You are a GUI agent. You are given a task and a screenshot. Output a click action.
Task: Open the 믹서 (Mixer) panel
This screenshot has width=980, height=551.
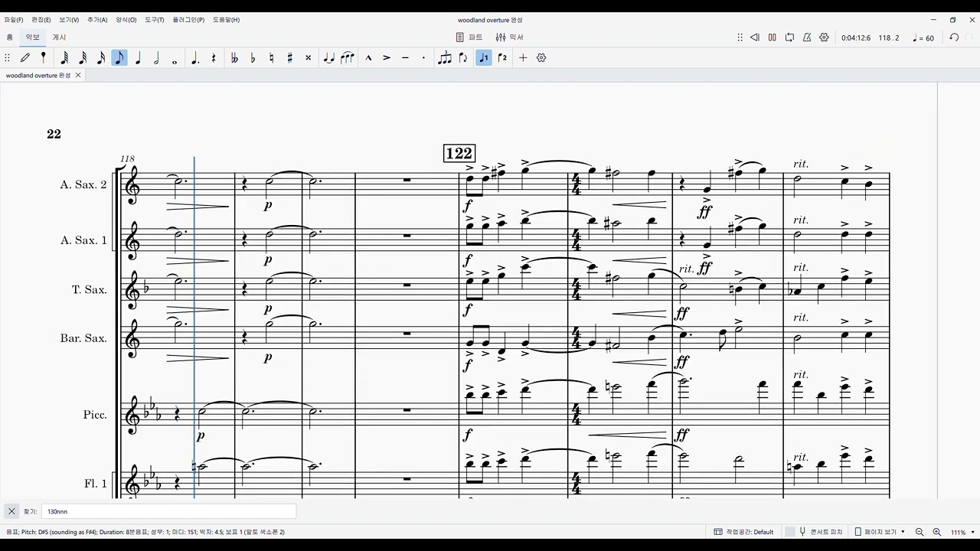pyautogui.click(x=510, y=37)
